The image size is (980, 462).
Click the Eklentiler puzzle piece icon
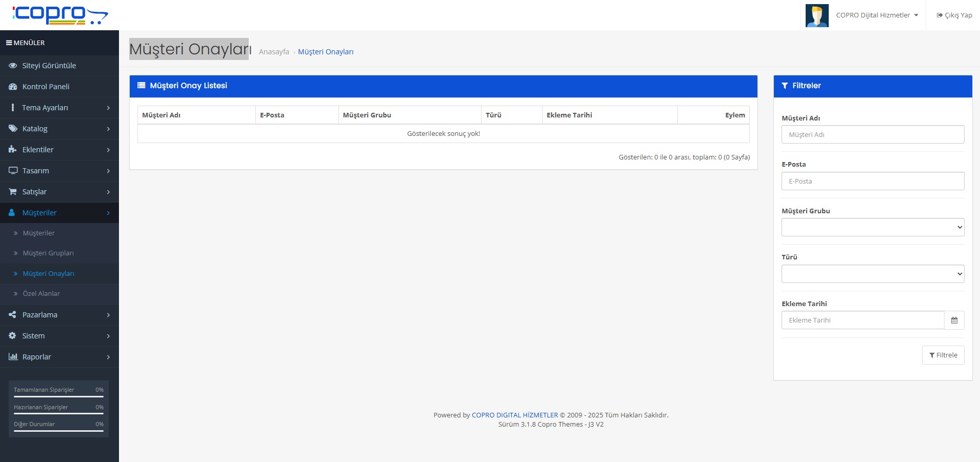13,150
